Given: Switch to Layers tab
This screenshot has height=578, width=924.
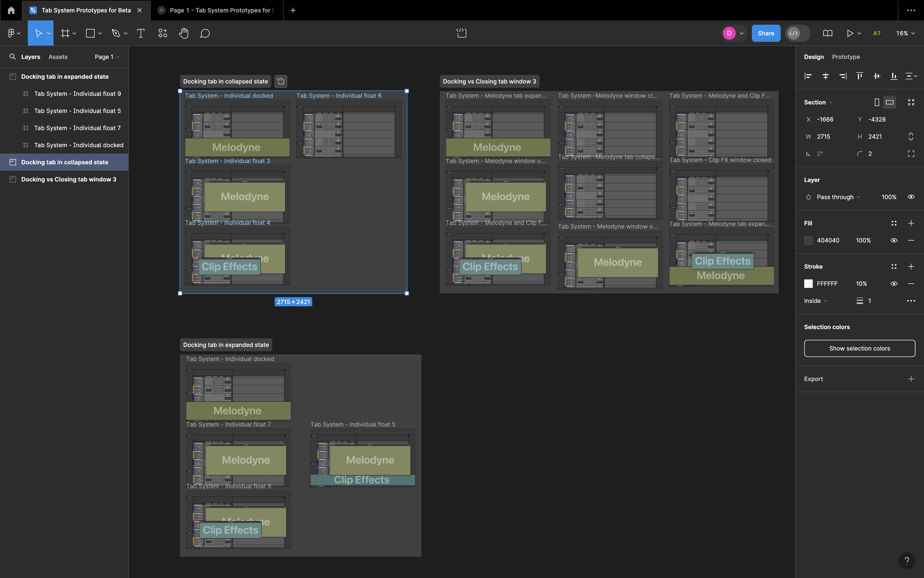Looking at the screenshot, I should click(x=31, y=57).
